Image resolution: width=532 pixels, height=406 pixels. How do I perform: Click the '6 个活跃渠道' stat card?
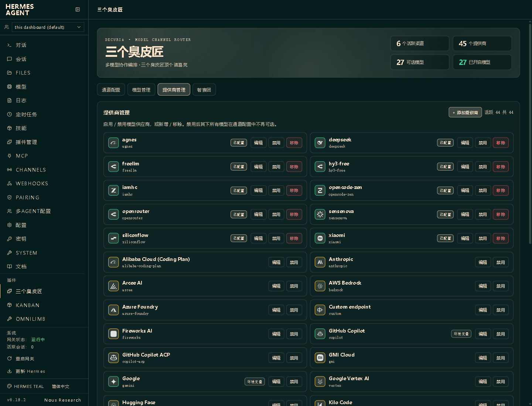coord(420,44)
